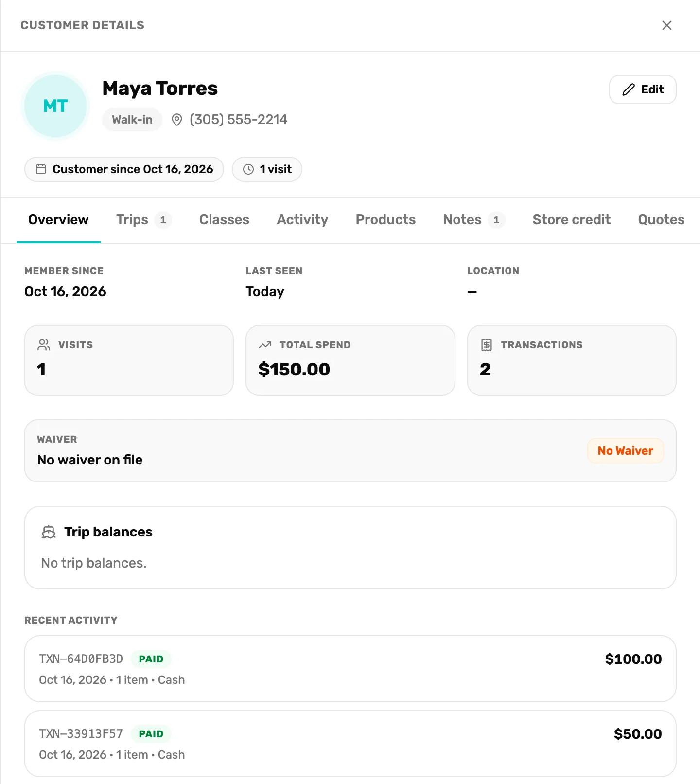Viewport: 700px width, 784px height.
Task: Open the Store credit tab
Action: coord(571,220)
